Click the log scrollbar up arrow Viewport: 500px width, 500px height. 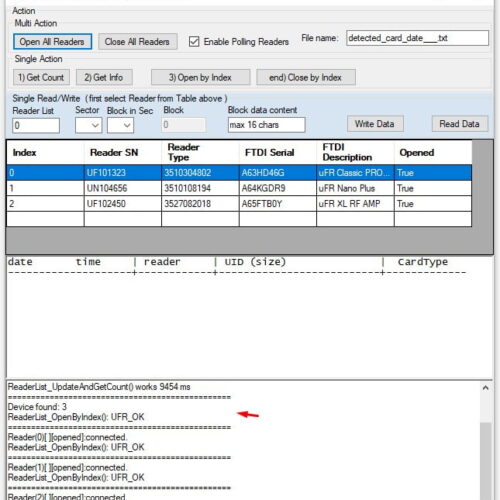486,388
